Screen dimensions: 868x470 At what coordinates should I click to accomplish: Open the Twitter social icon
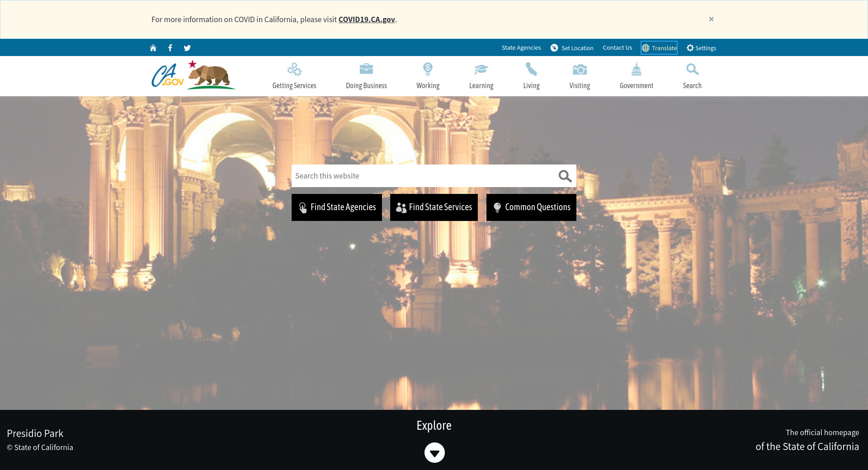coord(187,48)
